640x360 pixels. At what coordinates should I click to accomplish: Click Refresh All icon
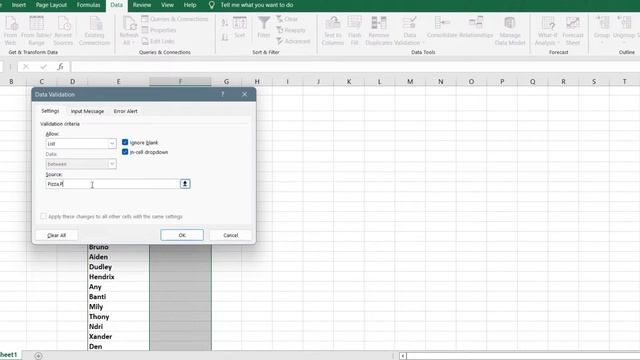click(x=129, y=31)
